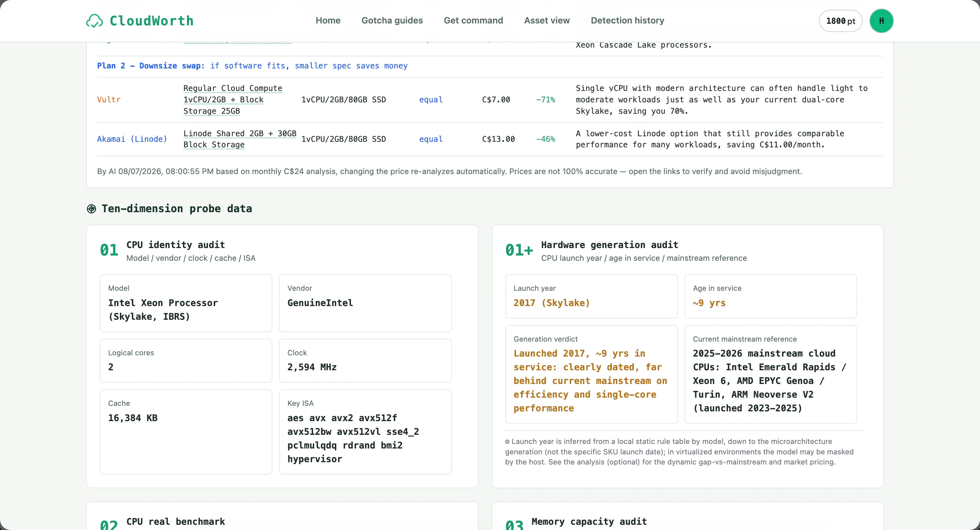The width and height of the screenshot is (980, 530).
Task: Open Detection history
Action: click(x=627, y=21)
